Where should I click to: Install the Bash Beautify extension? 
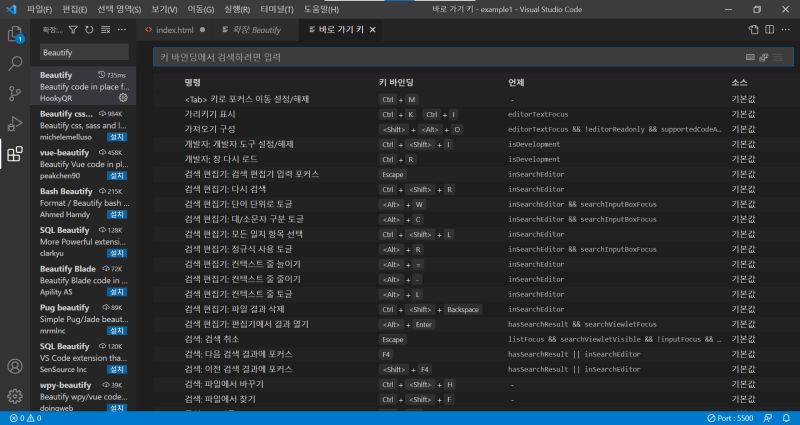click(x=117, y=214)
